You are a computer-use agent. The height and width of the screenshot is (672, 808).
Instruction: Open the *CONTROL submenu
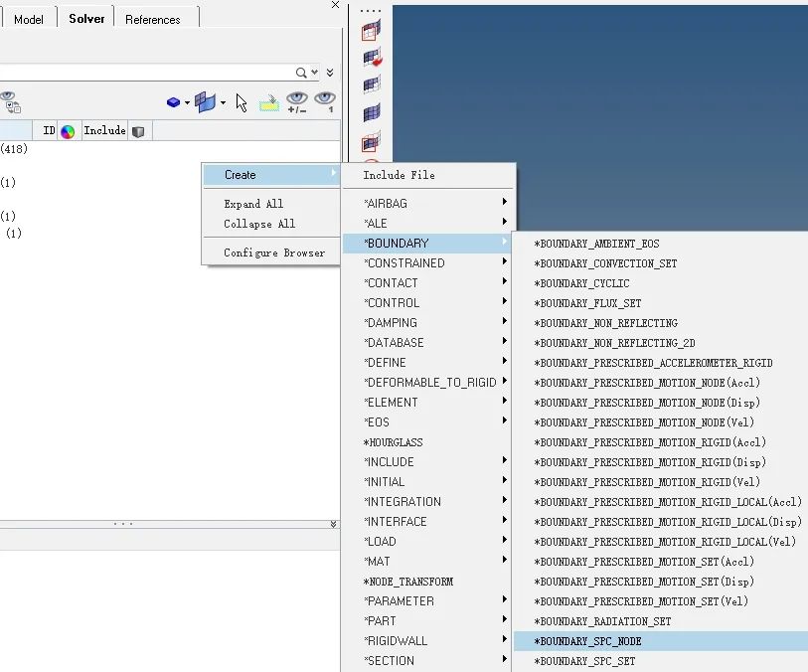(x=428, y=302)
